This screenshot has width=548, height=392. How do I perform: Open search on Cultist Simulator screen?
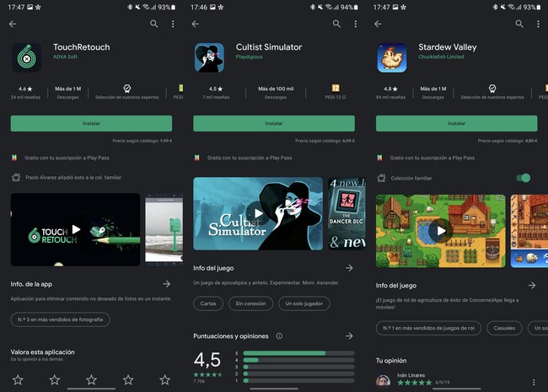click(337, 24)
